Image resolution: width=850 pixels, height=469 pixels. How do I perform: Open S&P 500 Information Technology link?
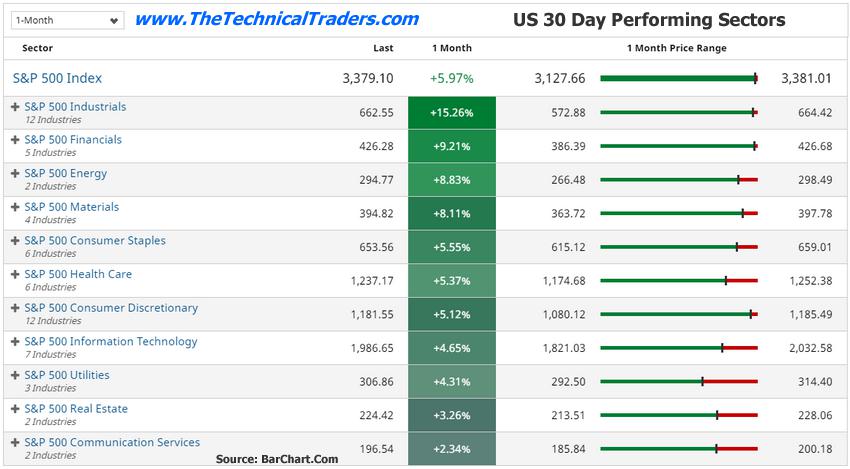[111, 342]
